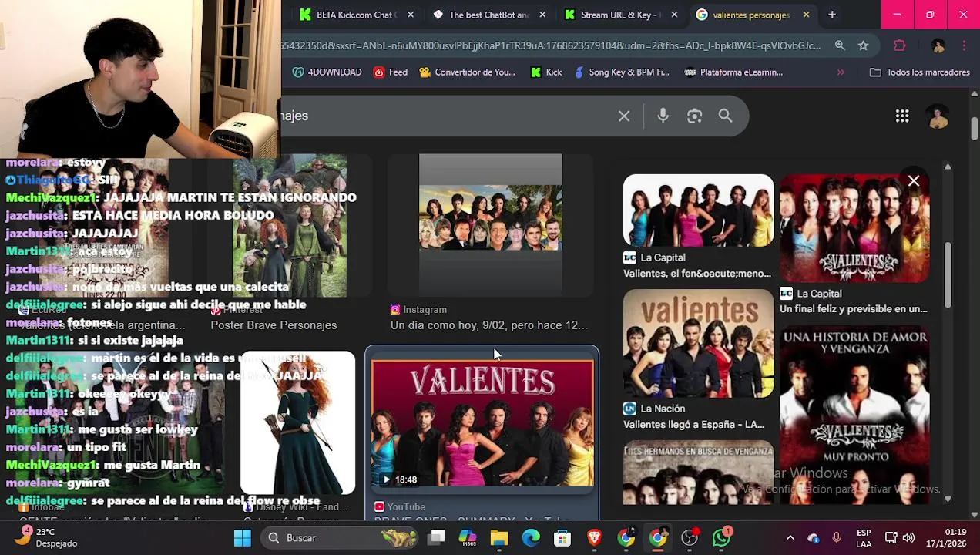Open 'Una historia de amor y venganza' poster
Screen dimensions: 980x555
click(854, 416)
